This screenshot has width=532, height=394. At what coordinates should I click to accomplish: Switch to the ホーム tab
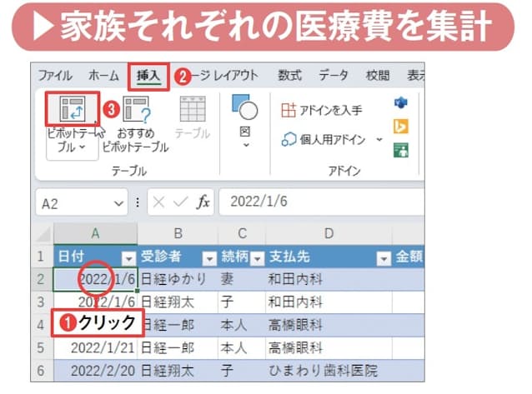(103, 75)
